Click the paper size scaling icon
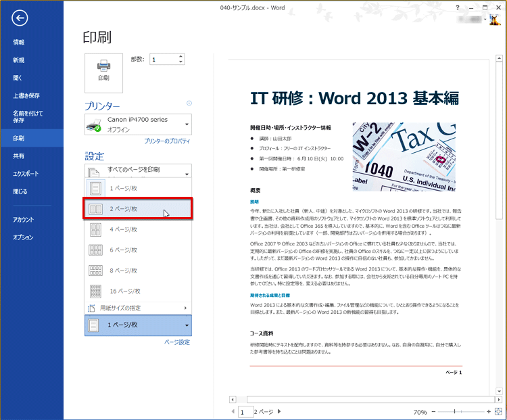The width and height of the screenshot is (507, 420). 92,308
